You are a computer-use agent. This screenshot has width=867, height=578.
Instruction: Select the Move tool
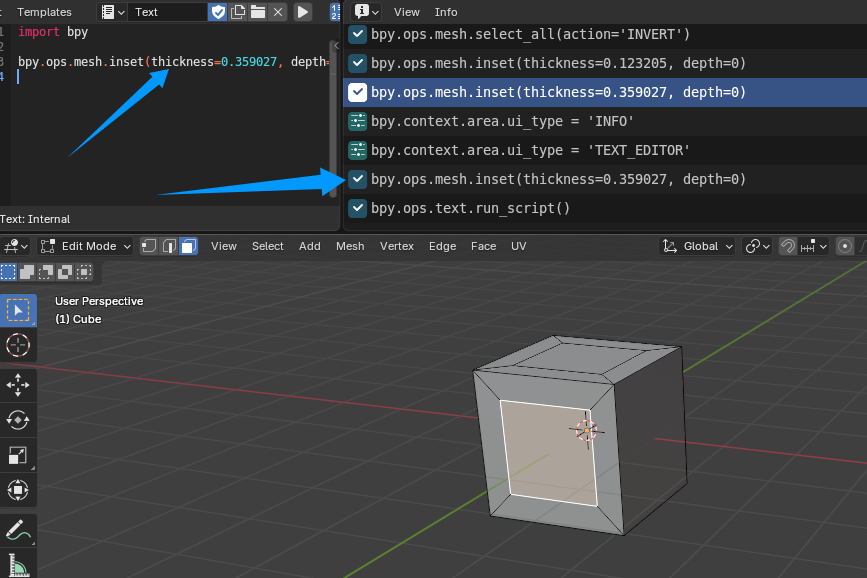tap(18, 385)
